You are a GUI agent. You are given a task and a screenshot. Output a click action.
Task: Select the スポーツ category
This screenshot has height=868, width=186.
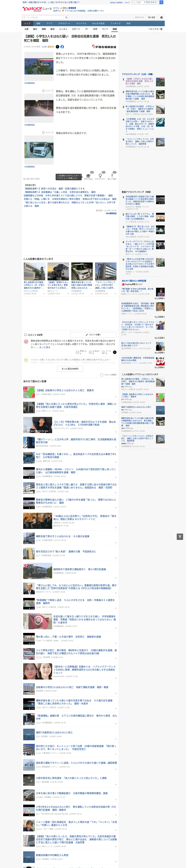76,29
